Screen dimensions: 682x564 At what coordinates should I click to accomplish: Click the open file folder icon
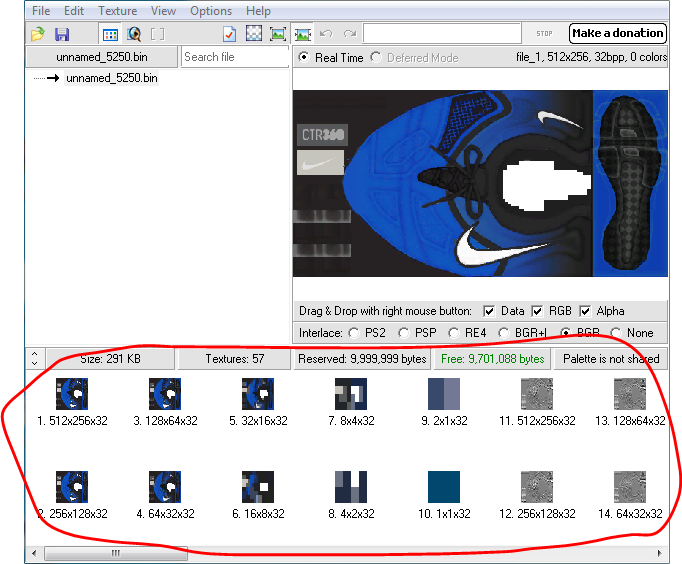point(38,34)
